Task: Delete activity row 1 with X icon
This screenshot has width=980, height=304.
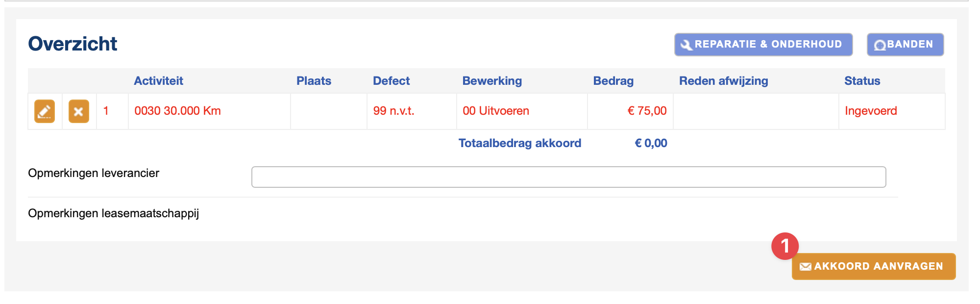Action: (78, 111)
